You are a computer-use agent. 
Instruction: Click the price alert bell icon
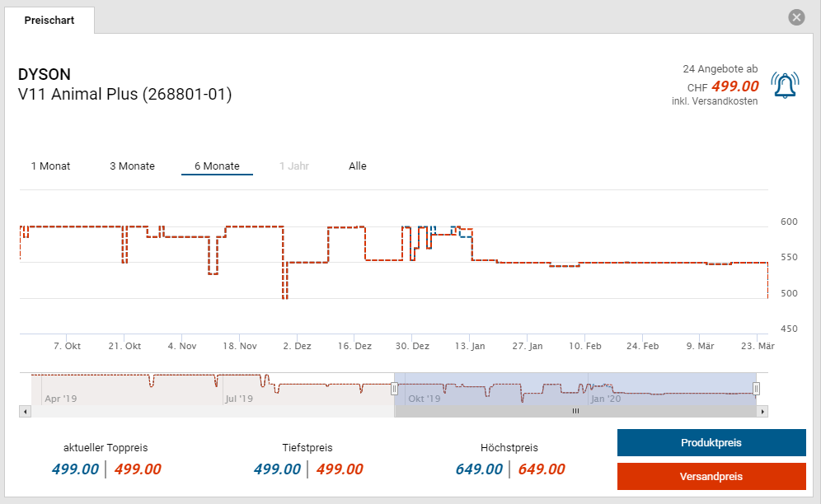pos(785,85)
